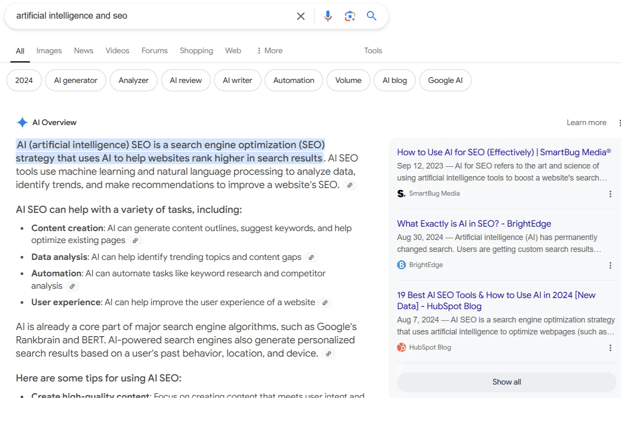Click the 'HubSpot Blog' source name
Screen dimensions: 621x436
(x=430, y=348)
